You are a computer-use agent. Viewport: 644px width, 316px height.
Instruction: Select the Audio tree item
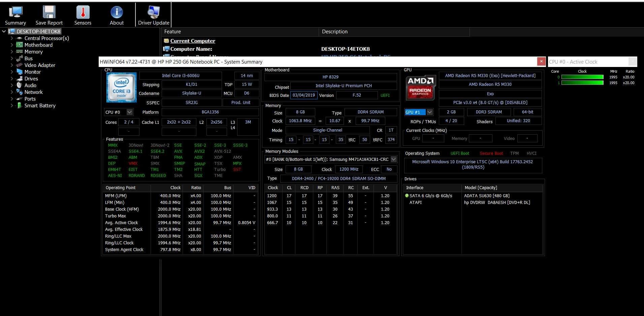coord(30,85)
